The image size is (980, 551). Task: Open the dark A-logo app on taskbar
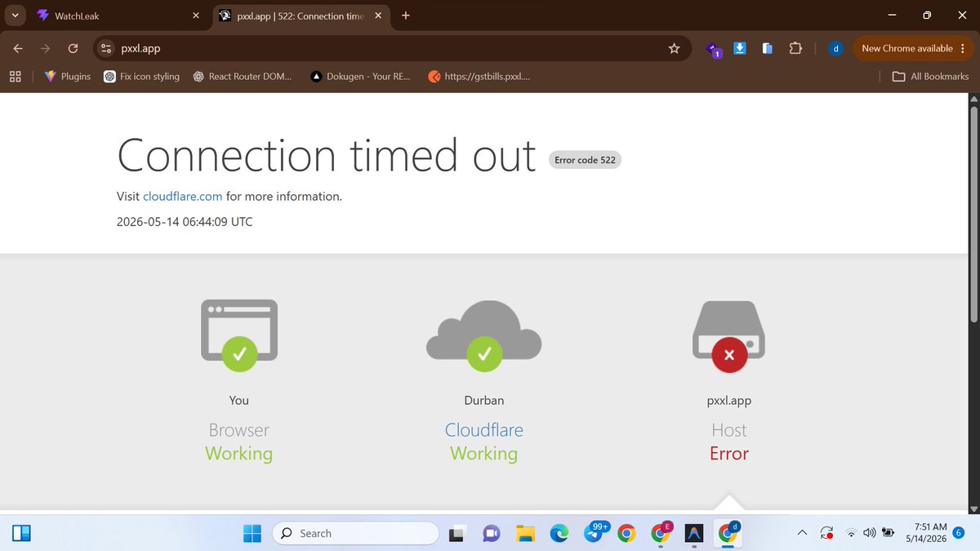click(694, 533)
